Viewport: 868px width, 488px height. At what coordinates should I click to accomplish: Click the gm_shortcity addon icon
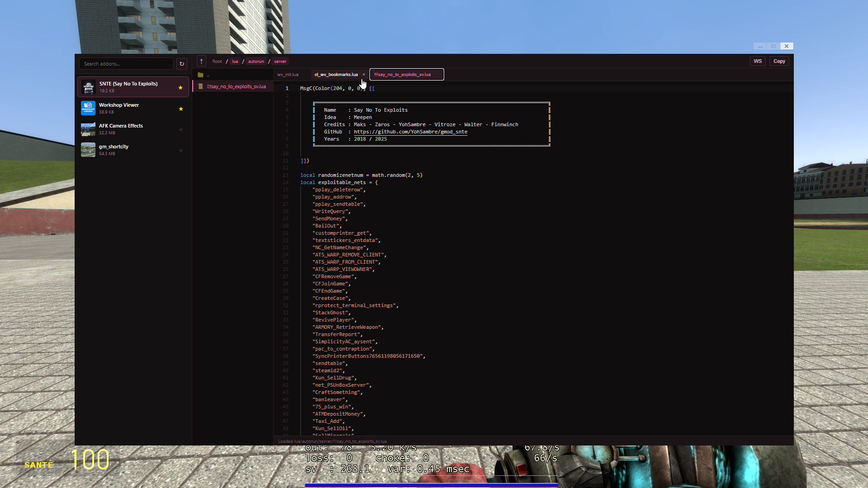tap(88, 150)
